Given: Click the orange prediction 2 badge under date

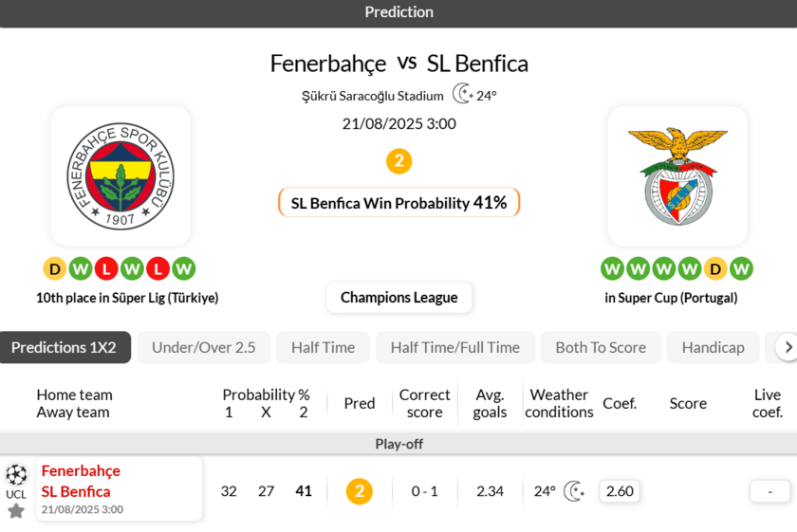Looking at the screenshot, I should (x=398, y=161).
